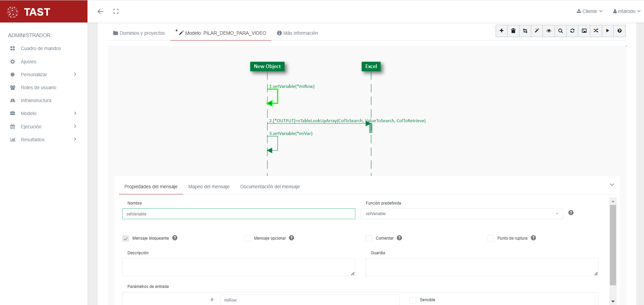The width and height of the screenshot is (644, 305).
Task: Click the plus (add) toolbar icon
Action: (501, 31)
